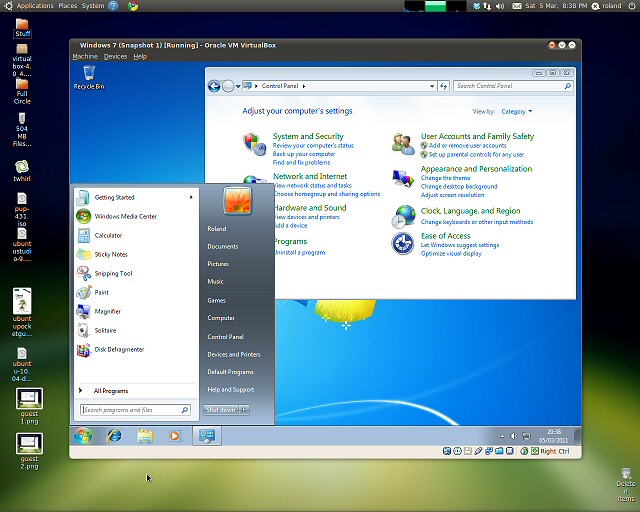Click Show desktop strip at taskbar end
640x512 pixels.
[577, 436]
